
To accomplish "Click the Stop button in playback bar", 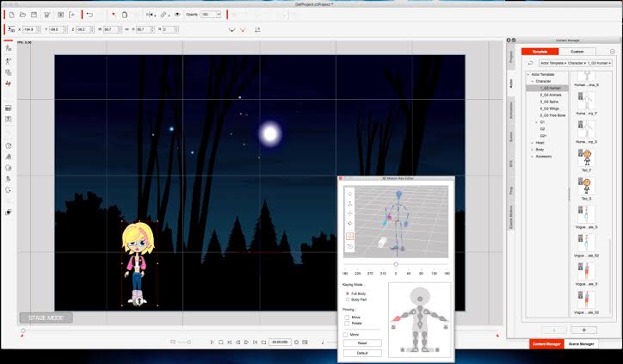I will (220, 342).
